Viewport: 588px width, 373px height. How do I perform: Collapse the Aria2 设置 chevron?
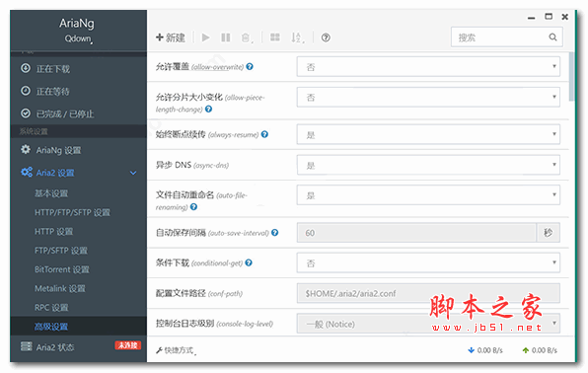coord(133,173)
